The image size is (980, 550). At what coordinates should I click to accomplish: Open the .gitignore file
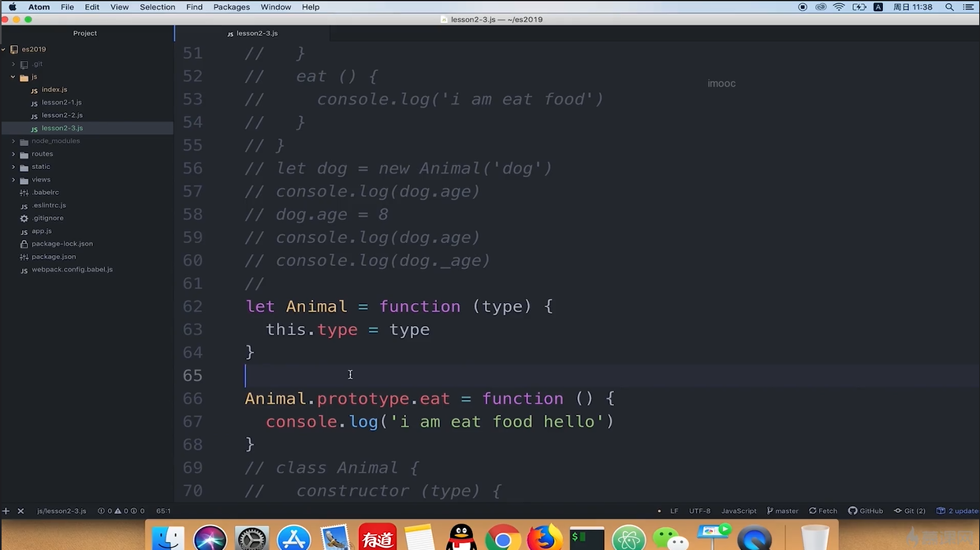47,218
